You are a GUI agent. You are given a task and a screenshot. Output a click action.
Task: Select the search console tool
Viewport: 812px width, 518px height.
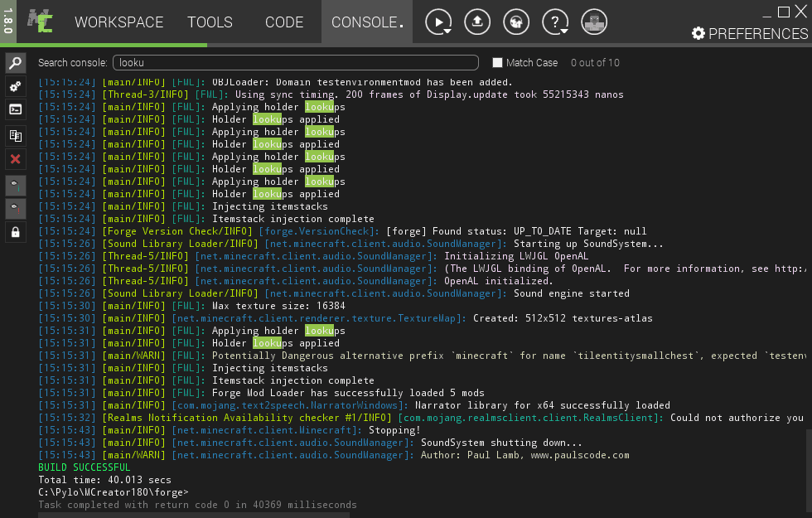(x=15, y=62)
